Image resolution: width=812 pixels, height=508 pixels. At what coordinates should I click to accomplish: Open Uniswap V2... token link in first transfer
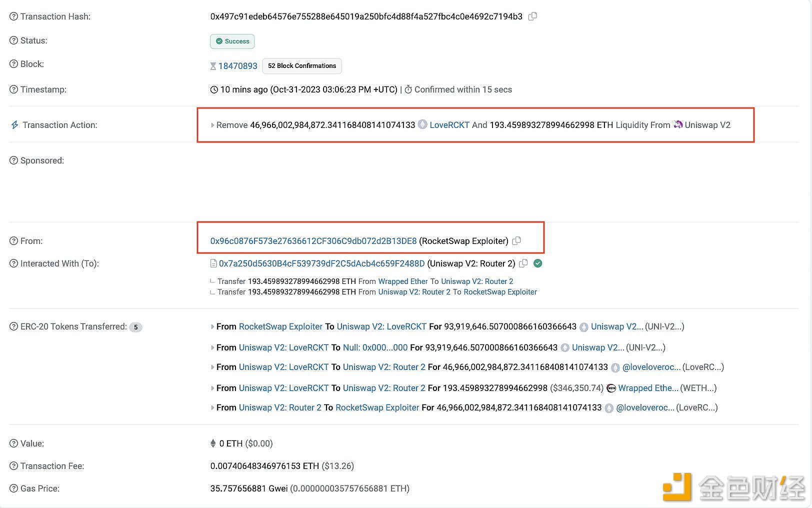(x=617, y=326)
